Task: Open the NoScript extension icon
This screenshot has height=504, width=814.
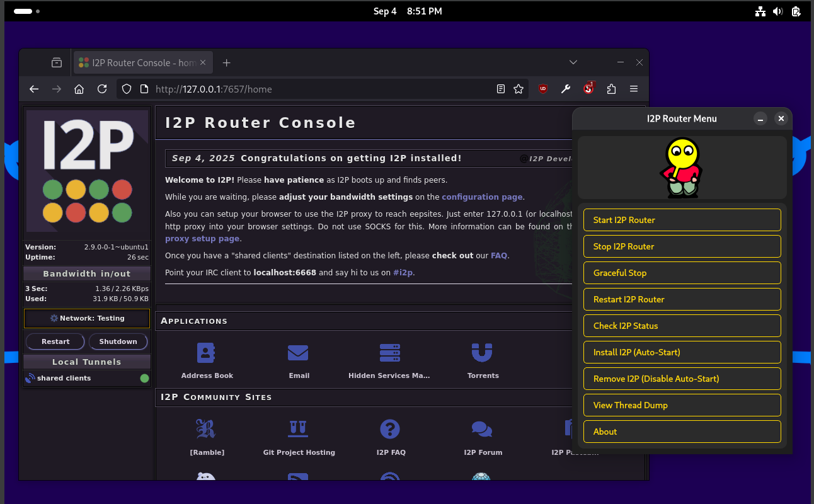Action: (x=588, y=89)
